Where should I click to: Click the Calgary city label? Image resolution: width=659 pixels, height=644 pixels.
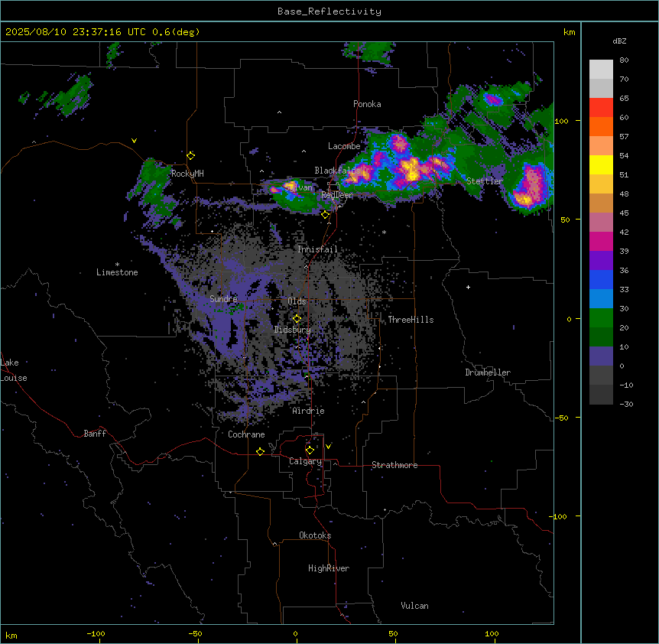(305, 461)
